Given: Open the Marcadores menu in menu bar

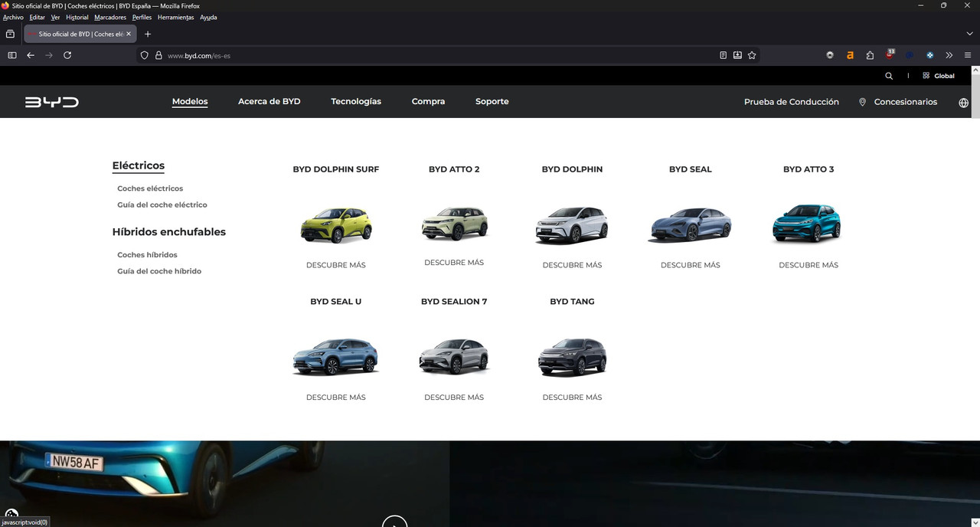Looking at the screenshot, I should (110, 18).
